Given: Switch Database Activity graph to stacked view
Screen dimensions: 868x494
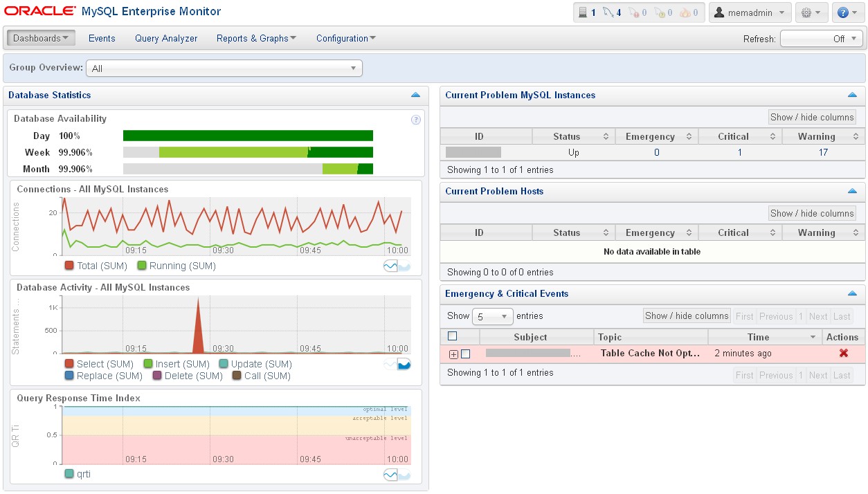Looking at the screenshot, I should click(404, 365).
